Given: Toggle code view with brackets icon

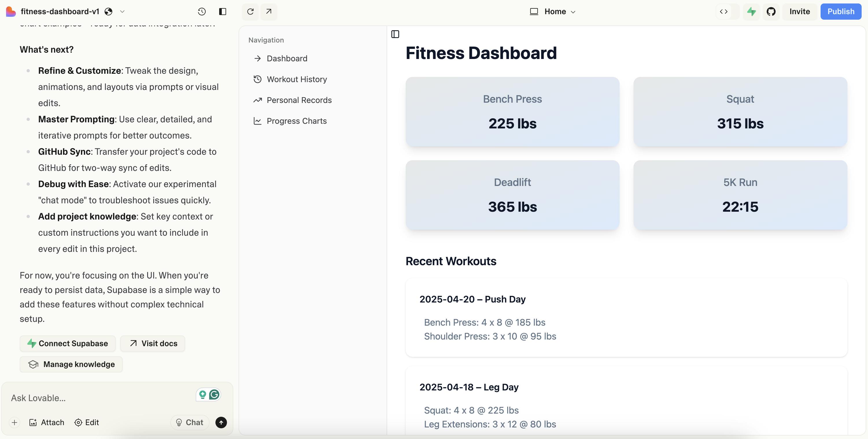Looking at the screenshot, I should tap(723, 12).
